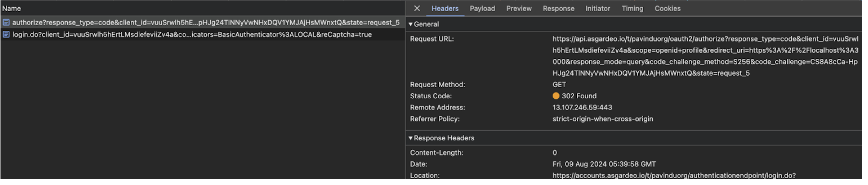
Task: Close the request details panel
Action: [x=417, y=8]
